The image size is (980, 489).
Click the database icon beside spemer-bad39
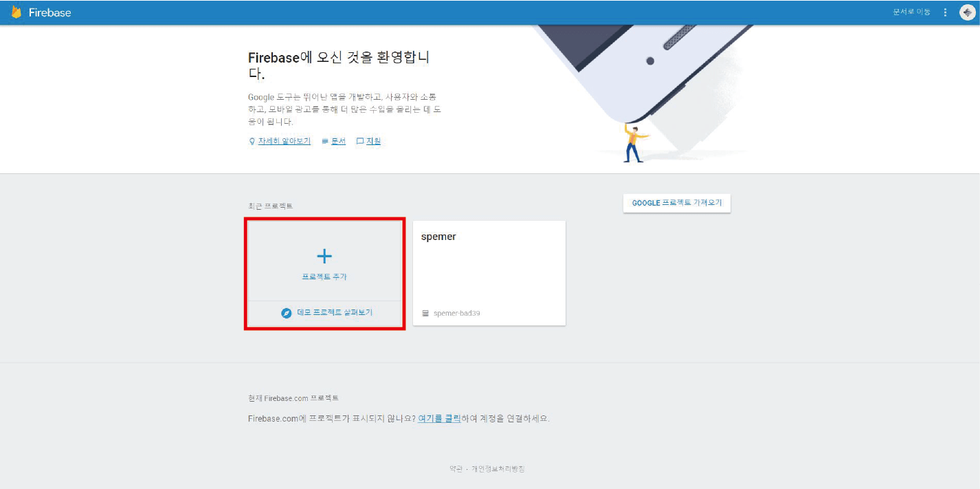pyautogui.click(x=425, y=313)
